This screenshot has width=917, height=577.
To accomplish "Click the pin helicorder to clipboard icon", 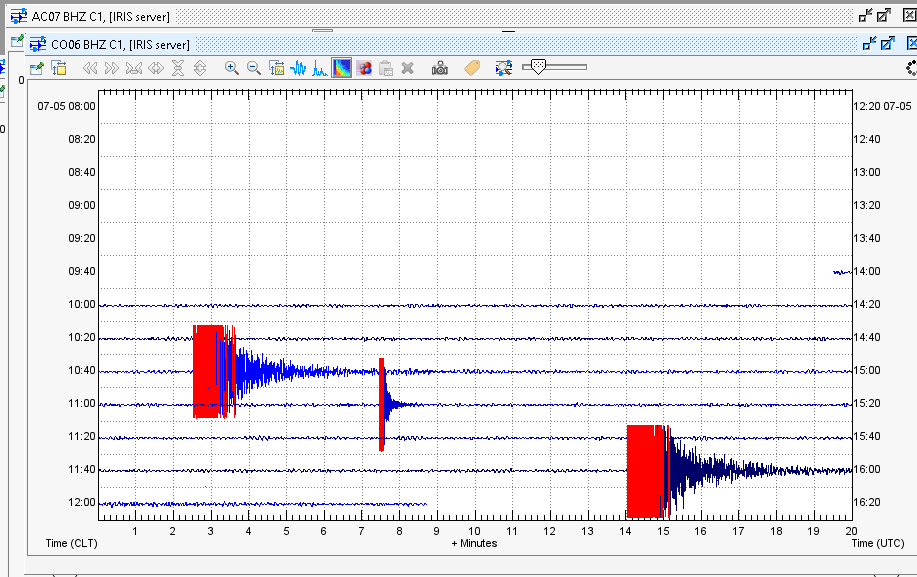I will point(37,68).
